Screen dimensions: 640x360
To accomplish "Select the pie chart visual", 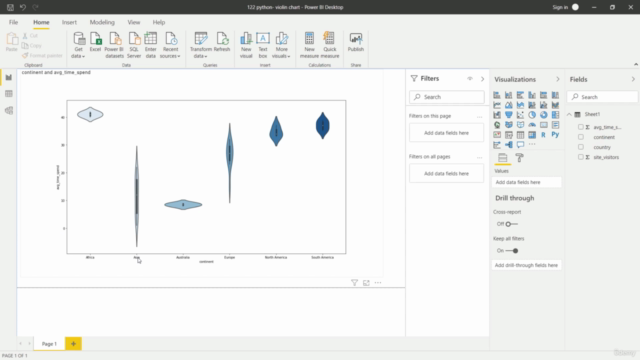I will 532,115.
